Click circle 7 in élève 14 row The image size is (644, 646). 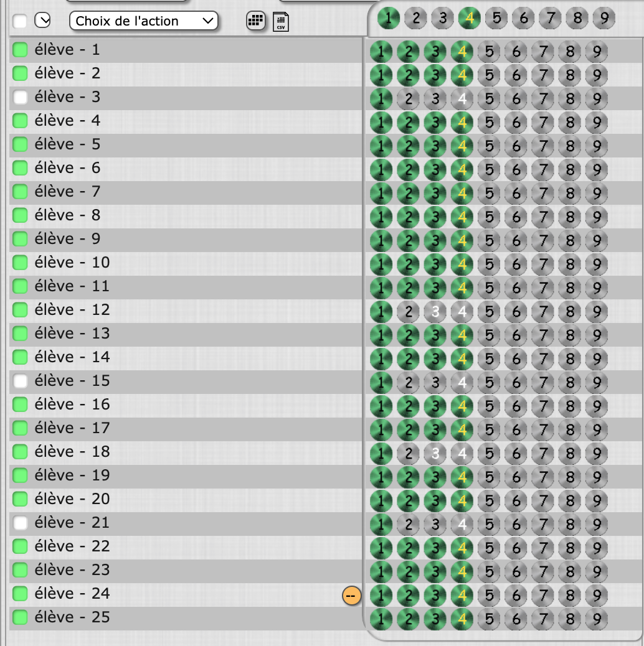(x=543, y=359)
